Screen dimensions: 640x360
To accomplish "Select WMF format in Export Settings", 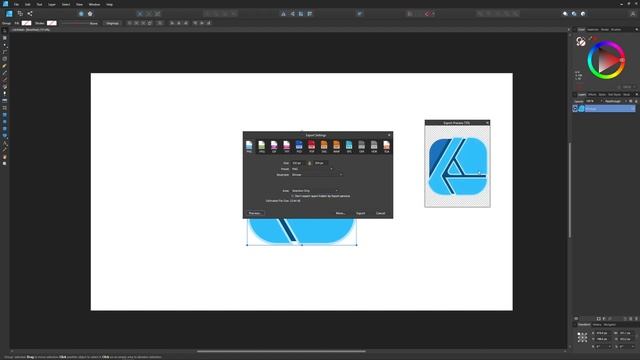I will pyautogui.click(x=336, y=146).
